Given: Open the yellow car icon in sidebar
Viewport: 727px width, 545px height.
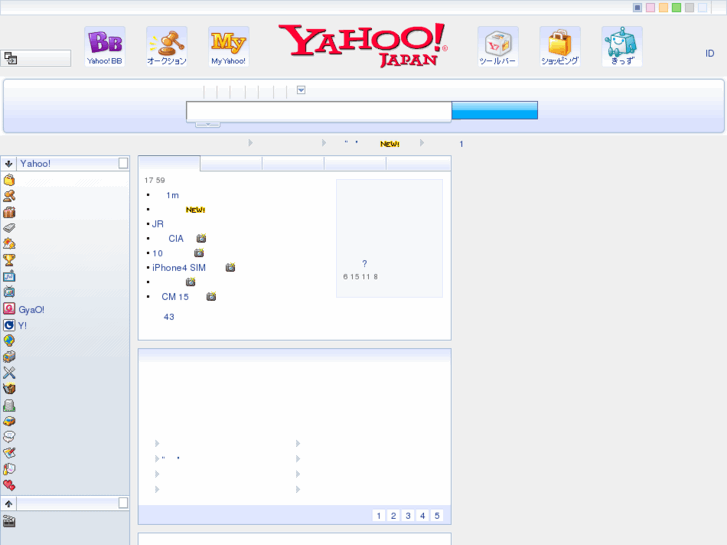Looking at the screenshot, I should point(9,421).
